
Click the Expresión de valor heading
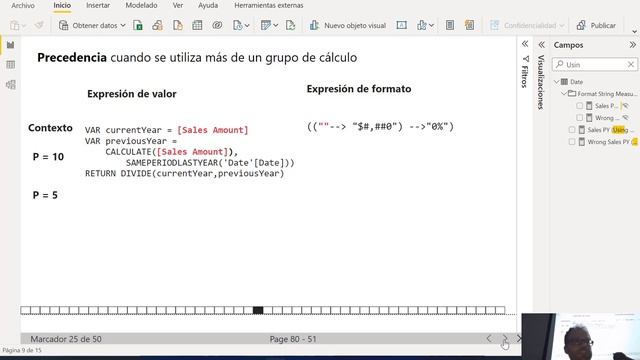(131, 94)
